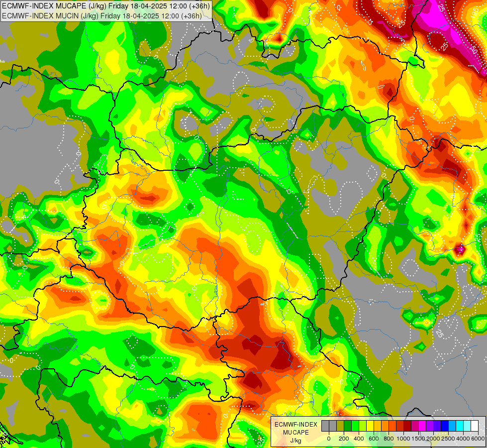The image size is (487, 448).
Task: Click the olive swatch in the MUCAPE legend
Action: coord(340,426)
